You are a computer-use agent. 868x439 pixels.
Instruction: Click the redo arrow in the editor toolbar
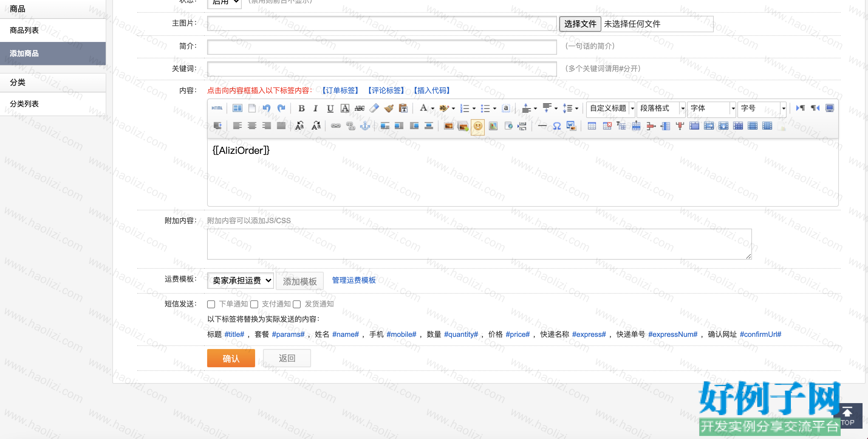(281, 108)
